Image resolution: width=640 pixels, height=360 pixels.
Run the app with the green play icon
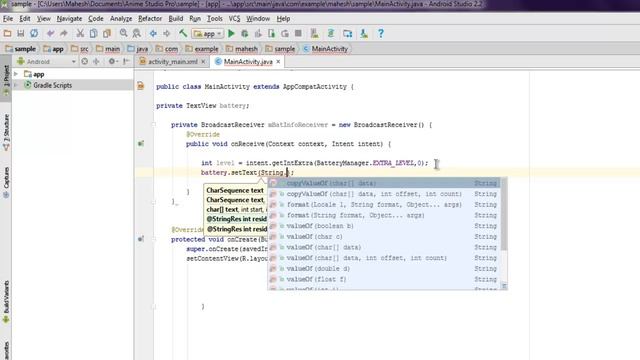(231, 33)
